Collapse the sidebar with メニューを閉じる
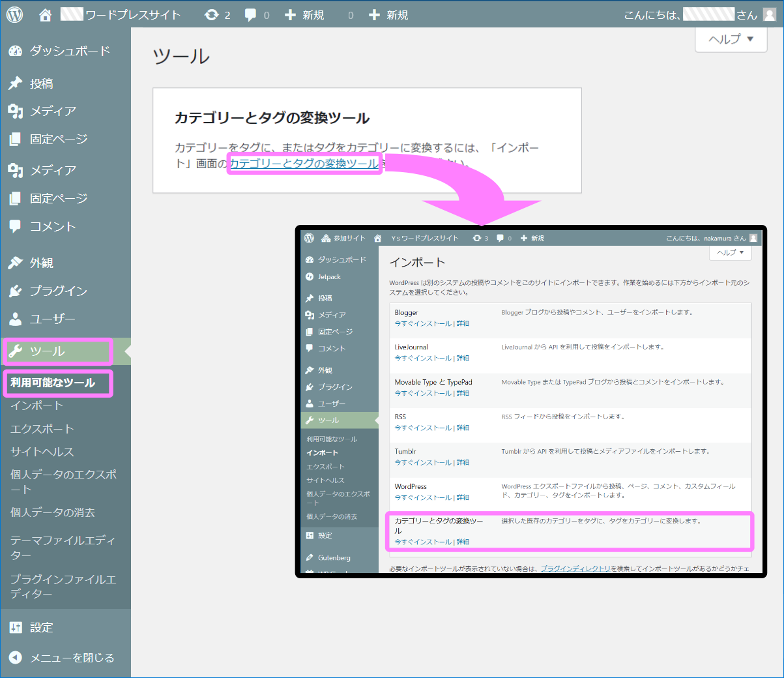Viewport: 784px width, 678px height. point(16,657)
